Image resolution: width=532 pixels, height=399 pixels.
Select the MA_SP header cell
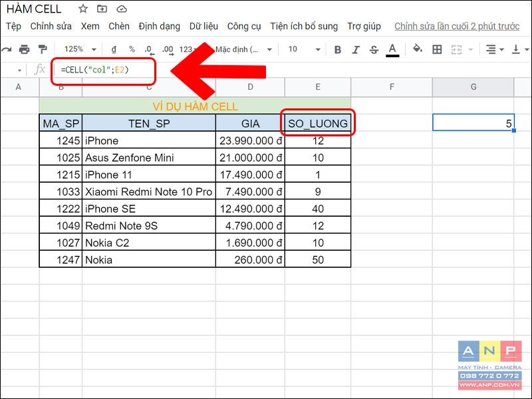click(61, 123)
